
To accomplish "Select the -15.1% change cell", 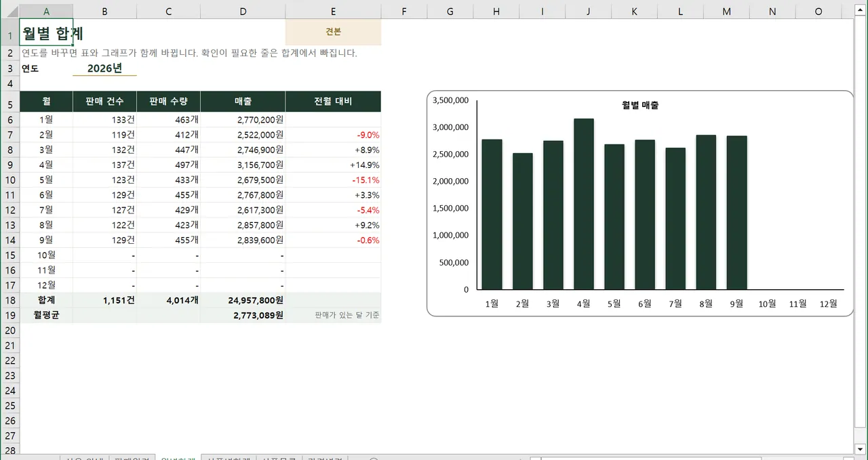I will click(x=333, y=180).
